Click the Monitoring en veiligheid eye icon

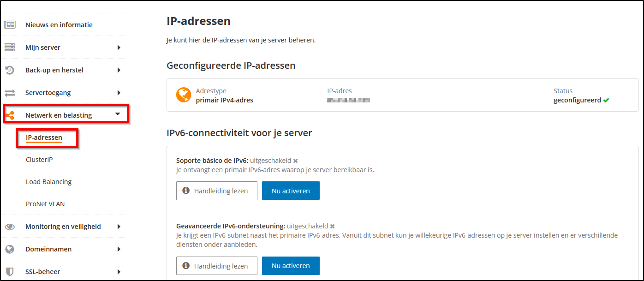coord(10,226)
